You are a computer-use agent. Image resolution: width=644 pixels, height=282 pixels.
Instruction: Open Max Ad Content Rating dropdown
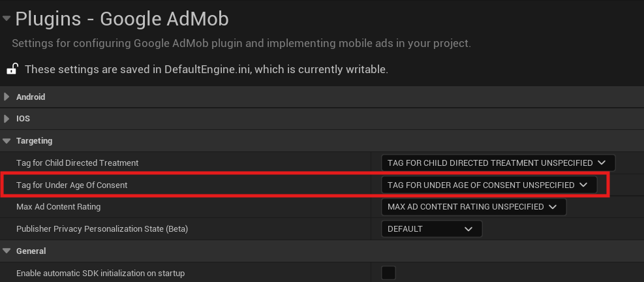coord(472,207)
